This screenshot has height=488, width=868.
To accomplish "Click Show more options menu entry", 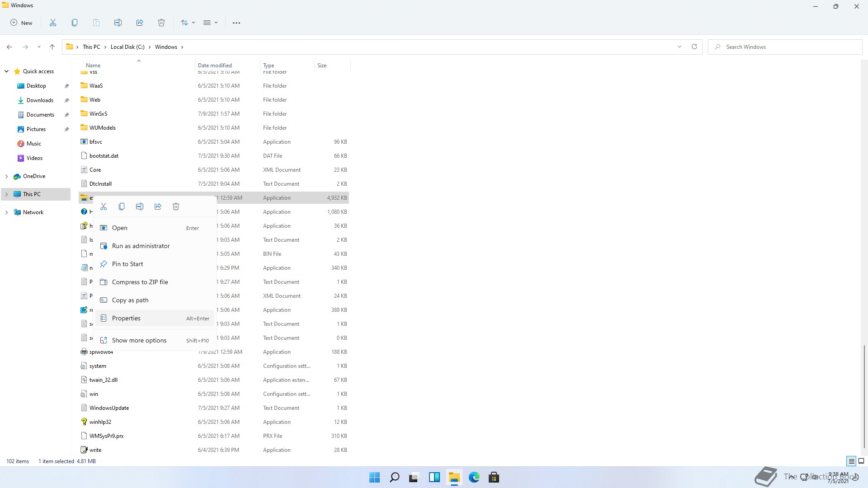I will 155,341.
